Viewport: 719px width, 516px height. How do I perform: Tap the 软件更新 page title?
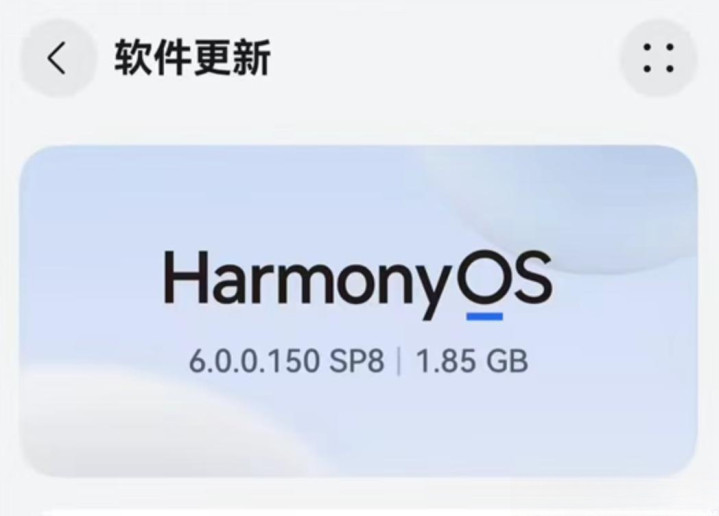[x=192, y=58]
